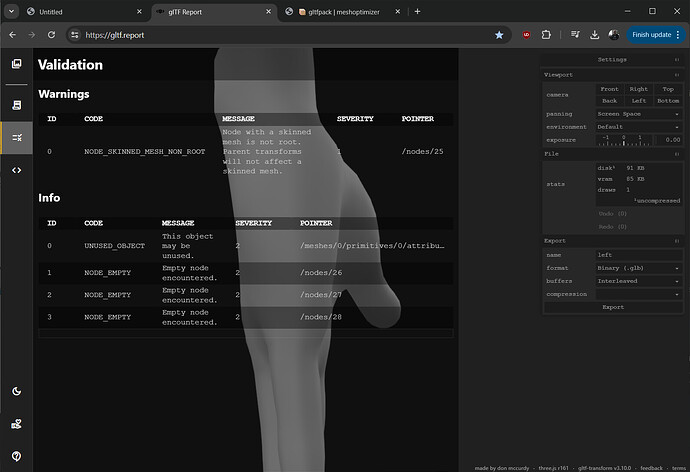The height and width of the screenshot is (472, 690).
Task: Open the scene view in the sidebar
Action: point(16,64)
